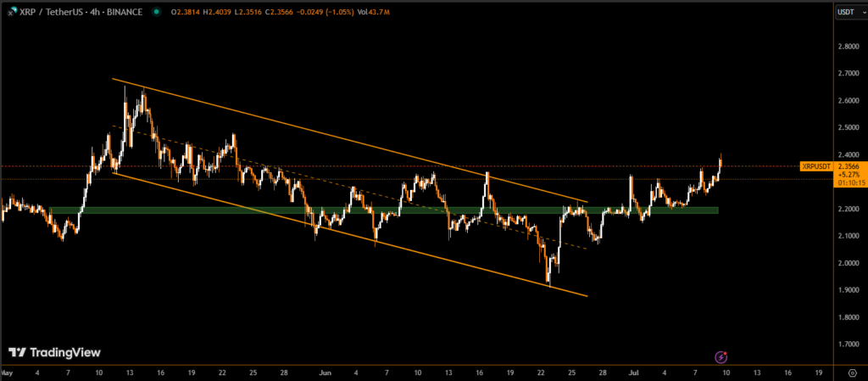Click the current price 2.3566 label
The width and height of the screenshot is (868, 381).
point(849,167)
